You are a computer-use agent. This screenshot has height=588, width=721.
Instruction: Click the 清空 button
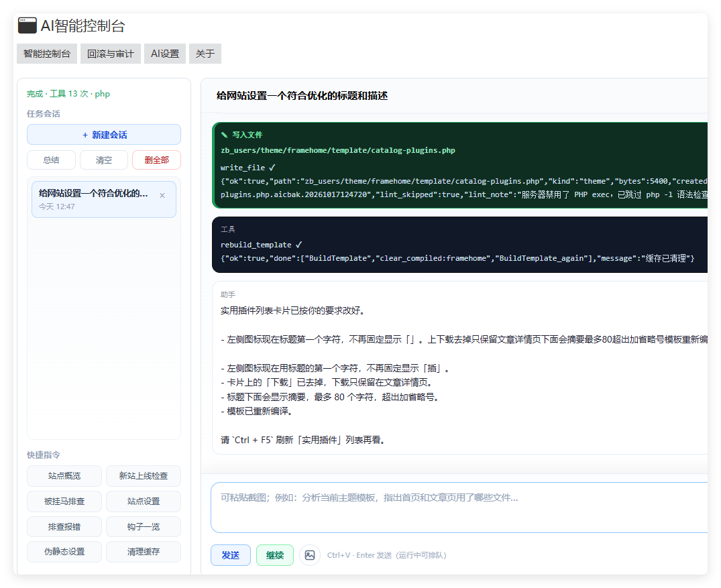(x=104, y=160)
